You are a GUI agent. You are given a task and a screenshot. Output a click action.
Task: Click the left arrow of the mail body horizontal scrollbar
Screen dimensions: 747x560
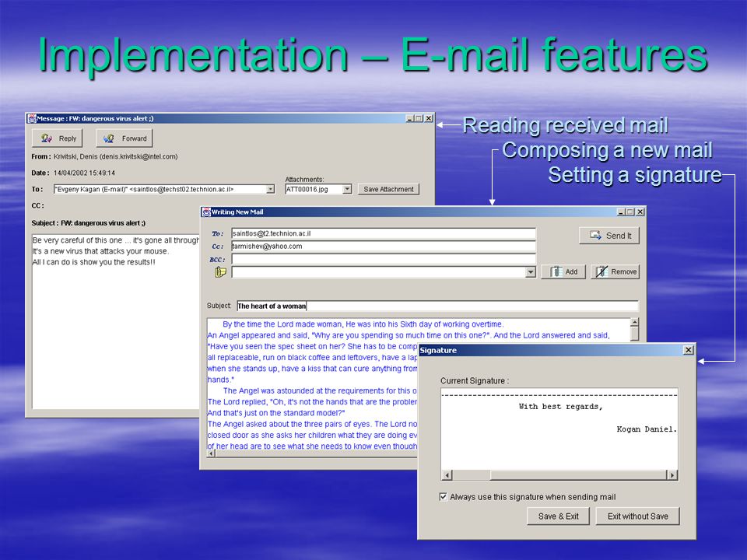pyautogui.click(x=212, y=453)
